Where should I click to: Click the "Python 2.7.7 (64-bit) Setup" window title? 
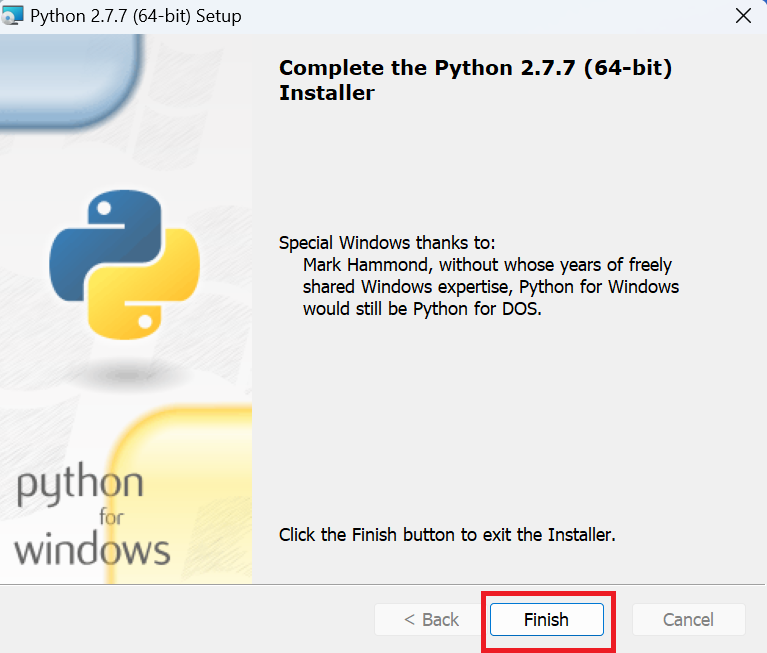click(136, 16)
